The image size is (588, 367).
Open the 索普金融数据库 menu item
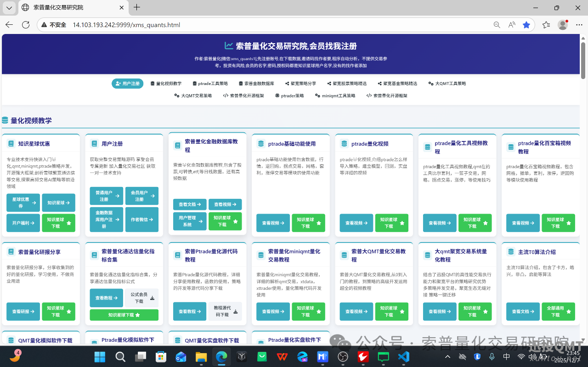click(256, 84)
